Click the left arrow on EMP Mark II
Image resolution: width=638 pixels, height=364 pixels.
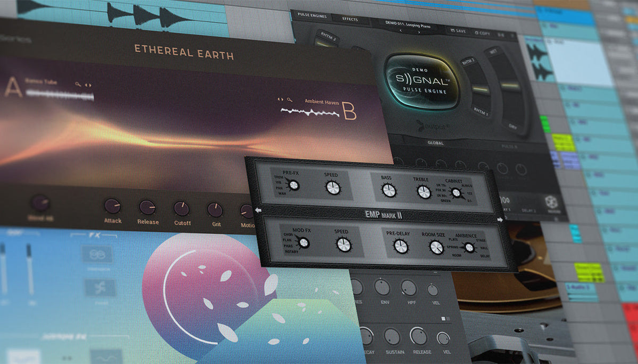[258, 211]
